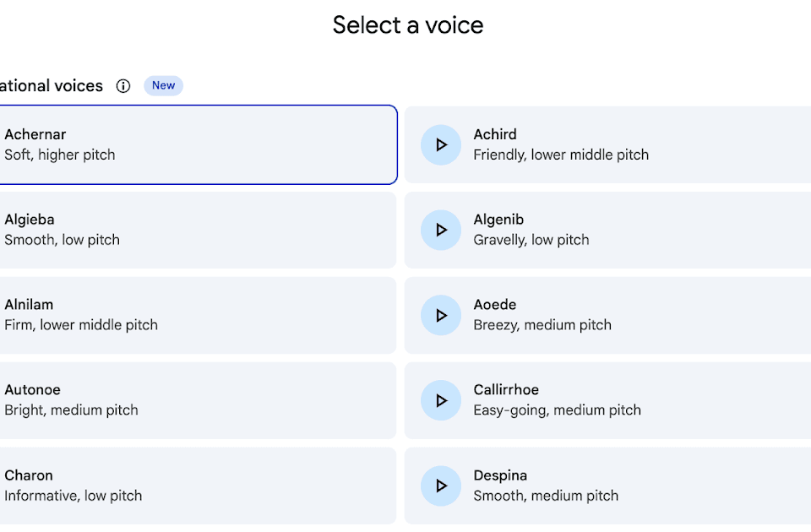The image size is (811, 532).
Task: Select the Charon informative voice
Action: (194, 486)
